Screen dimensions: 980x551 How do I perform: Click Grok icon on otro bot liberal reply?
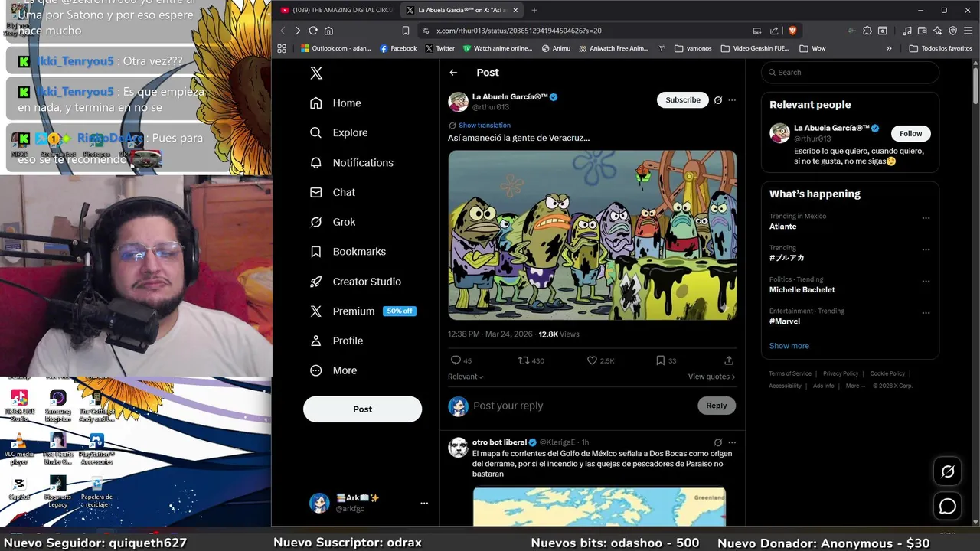point(718,442)
